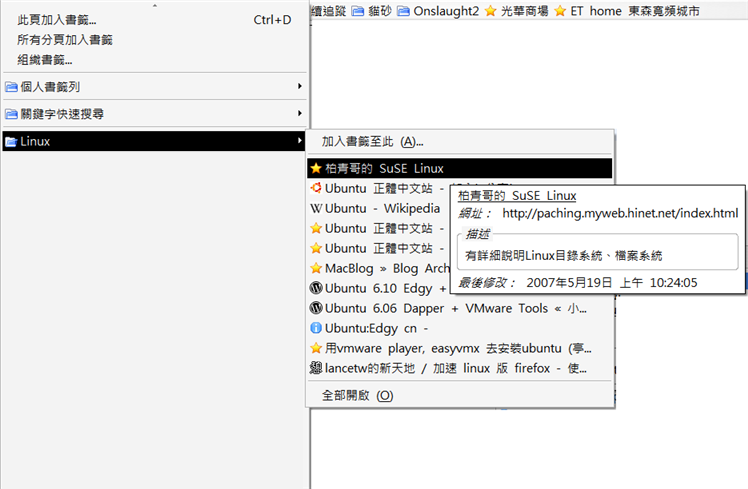The image size is (748, 489).
Task: Click the favicon beside lancetw的新天地
Action: [x=316, y=368]
